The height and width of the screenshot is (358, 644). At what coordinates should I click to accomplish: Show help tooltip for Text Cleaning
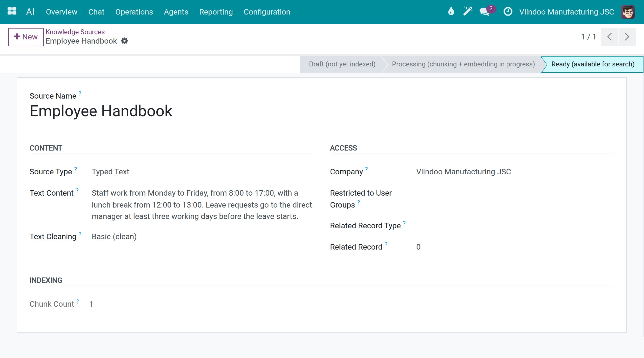coord(80,234)
